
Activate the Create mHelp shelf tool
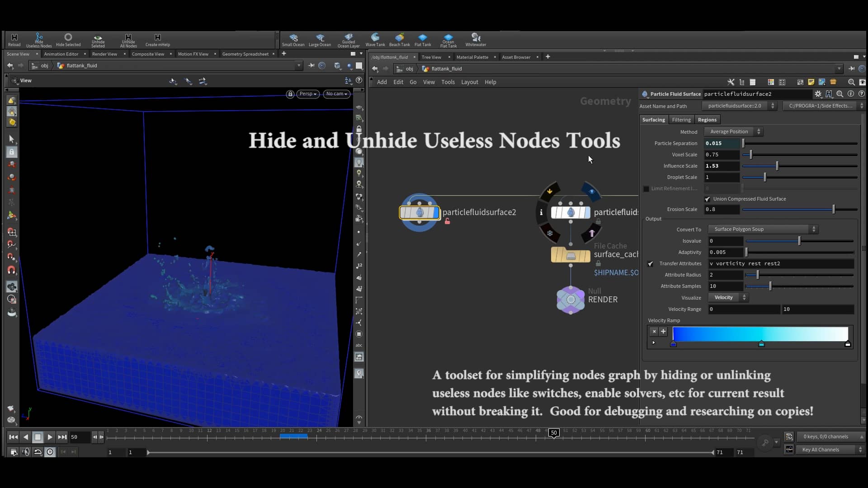coord(157,39)
